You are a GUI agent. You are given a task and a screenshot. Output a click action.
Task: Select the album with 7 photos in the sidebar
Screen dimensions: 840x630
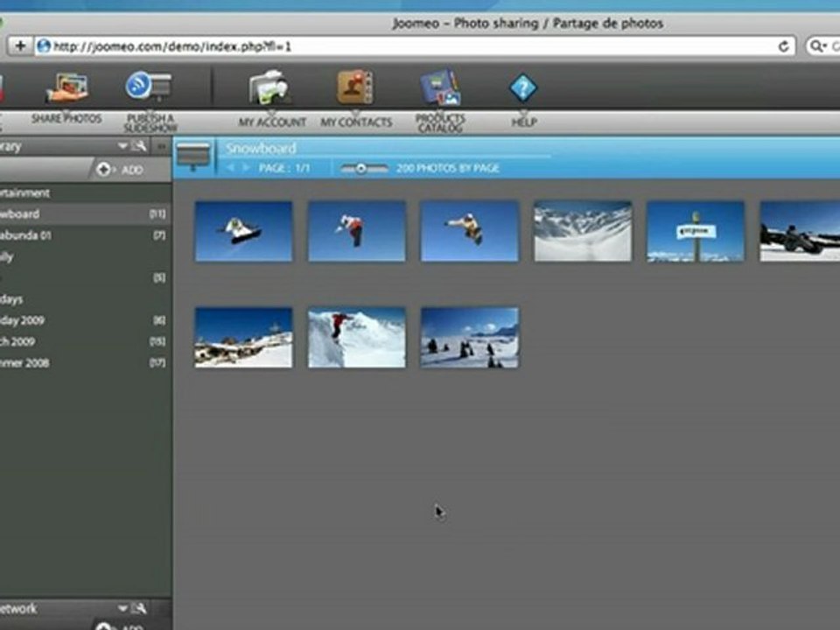[x=86, y=235]
